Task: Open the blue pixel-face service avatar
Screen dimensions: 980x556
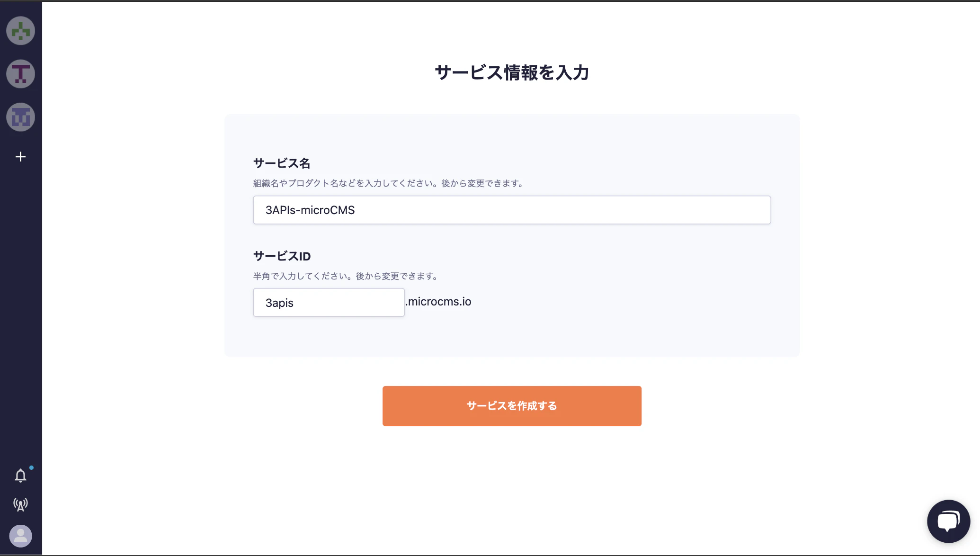Action: click(20, 117)
